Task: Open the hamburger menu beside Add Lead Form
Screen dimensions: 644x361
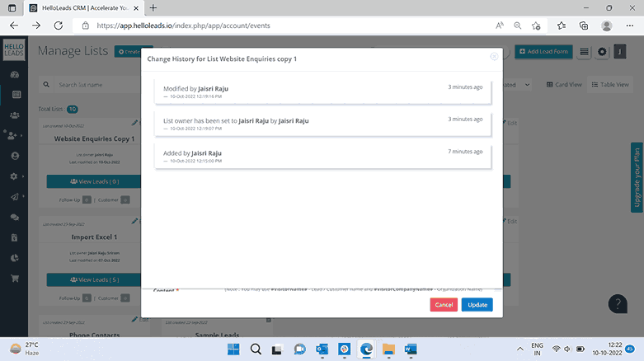Action: click(585, 52)
